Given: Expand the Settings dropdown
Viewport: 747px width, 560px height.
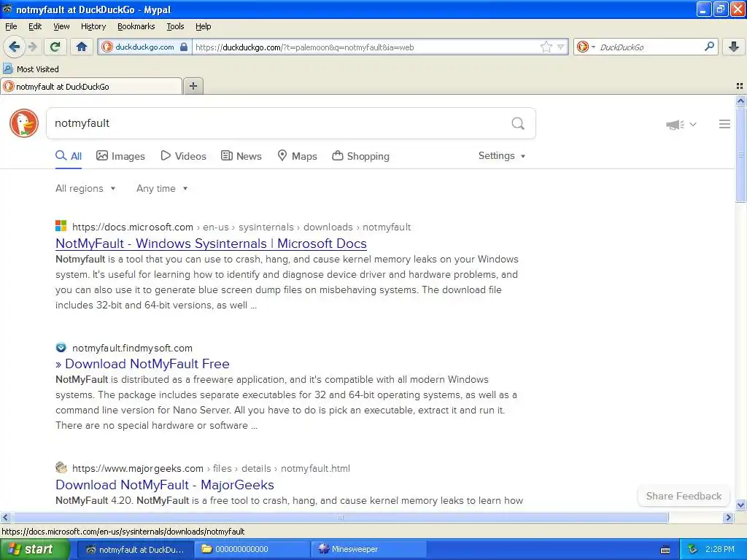Looking at the screenshot, I should pyautogui.click(x=502, y=156).
